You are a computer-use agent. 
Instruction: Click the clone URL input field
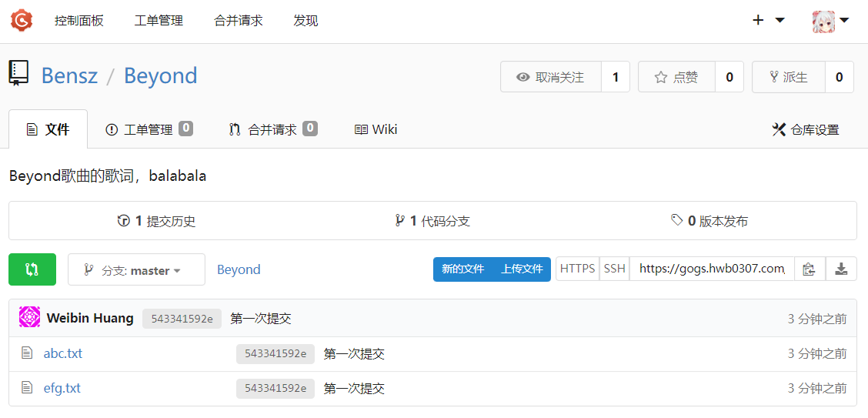point(712,269)
